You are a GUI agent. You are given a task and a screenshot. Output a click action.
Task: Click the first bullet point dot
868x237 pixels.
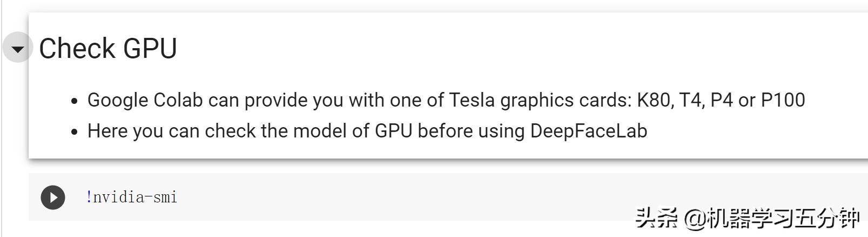click(75, 101)
